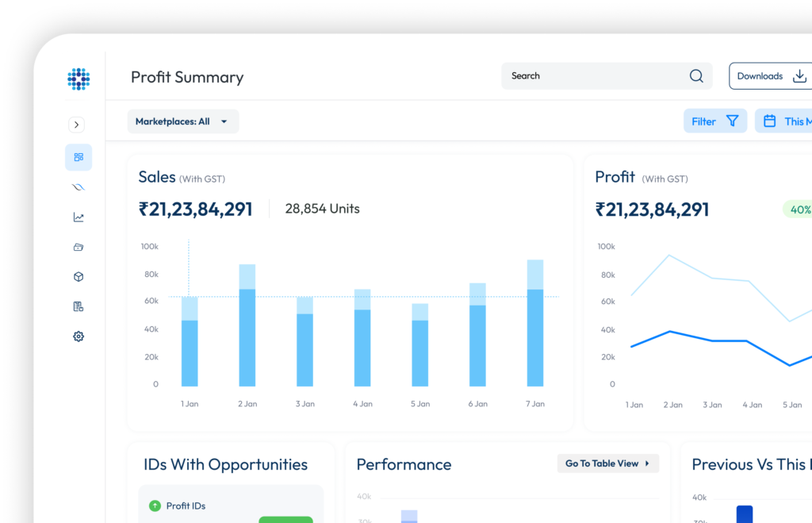Expand the sidebar with chevron arrow
812x523 pixels.
(76, 125)
